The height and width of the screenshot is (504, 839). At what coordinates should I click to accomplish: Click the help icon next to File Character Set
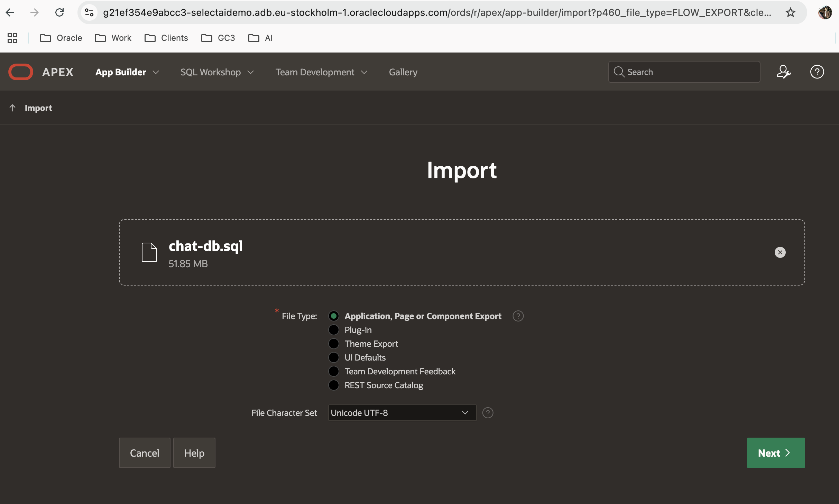[x=488, y=413]
